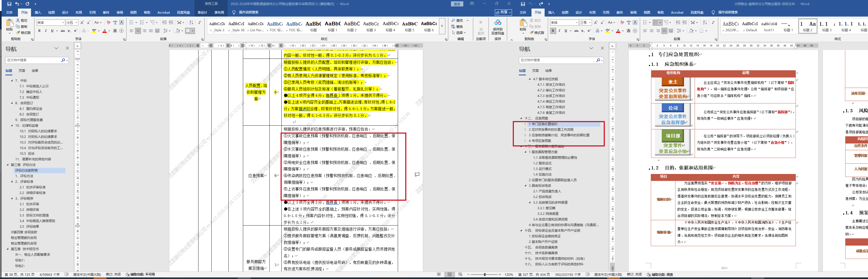Image resolution: width=868 pixels, height=279 pixels.
Task: Undo the last action in left Word window
Action: [17, 4]
